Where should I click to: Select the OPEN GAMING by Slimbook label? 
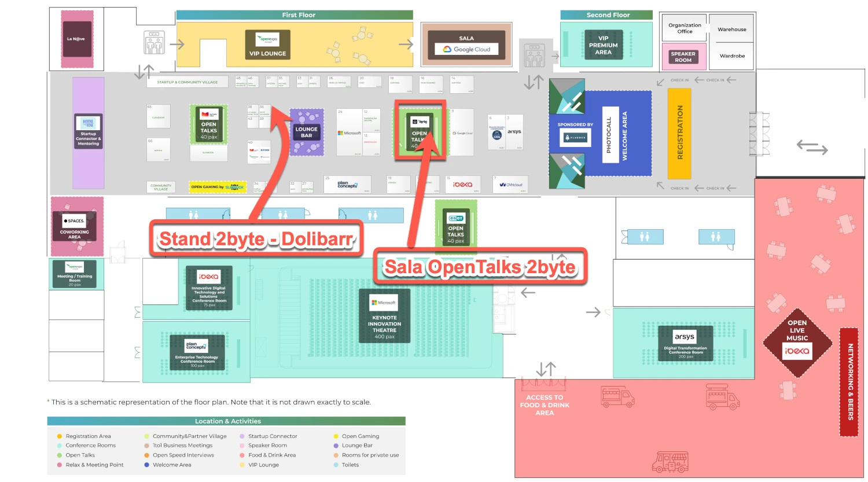tap(218, 187)
